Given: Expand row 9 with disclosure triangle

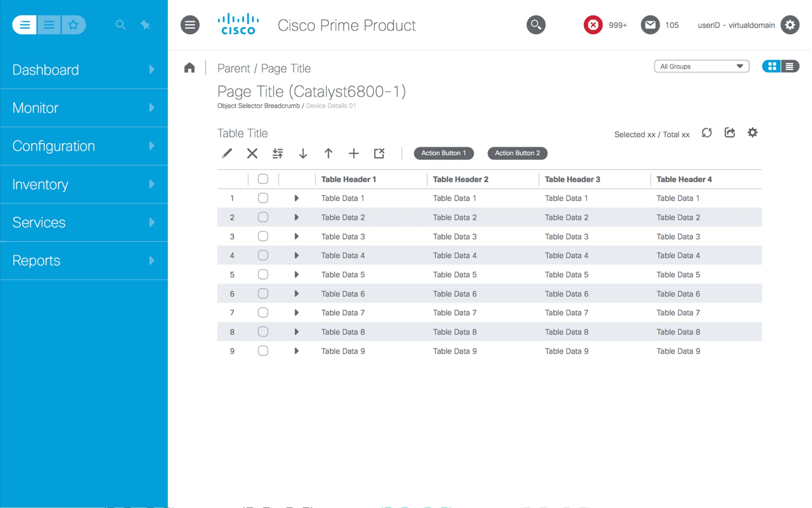Looking at the screenshot, I should 296,351.
